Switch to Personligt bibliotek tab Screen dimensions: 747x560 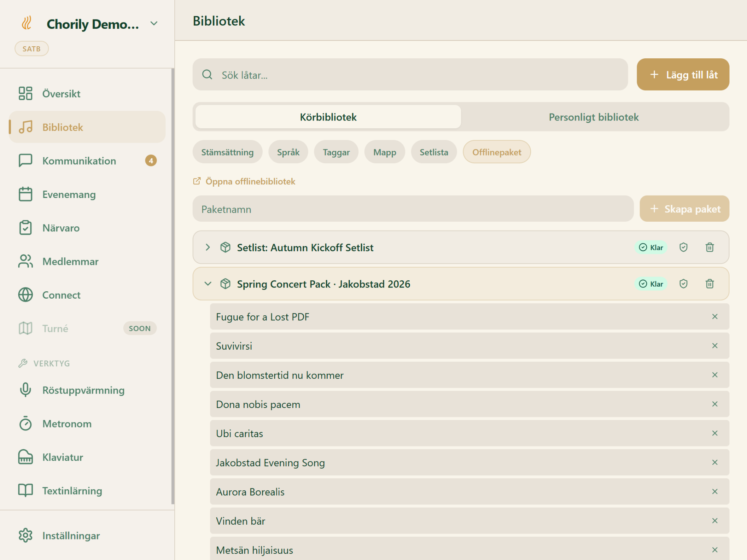594,117
